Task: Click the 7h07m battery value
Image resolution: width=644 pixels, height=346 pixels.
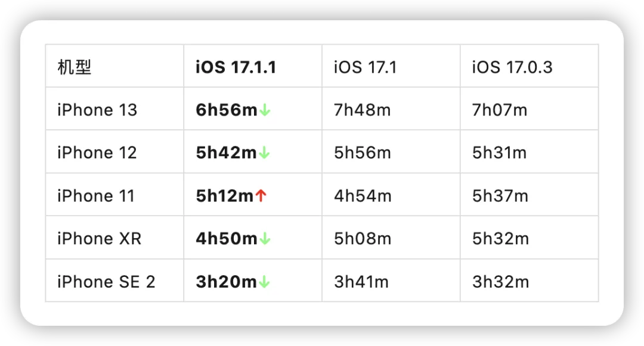Action: (x=500, y=110)
